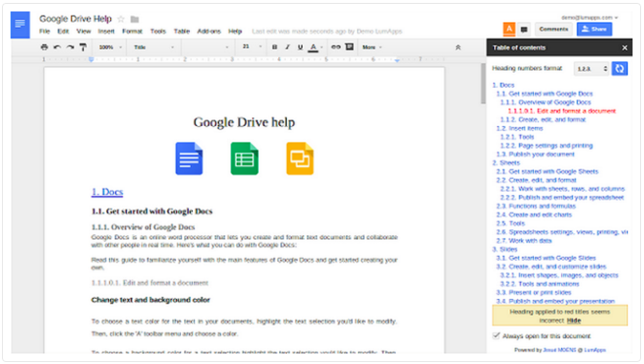The width and height of the screenshot is (644, 364).
Task: Change the heading numbers format selector
Action: (x=591, y=69)
